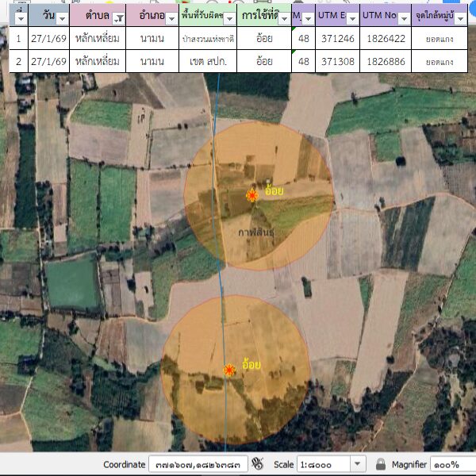Toggle the scale lock padlock icon
476x476 pixels.
tap(381, 463)
